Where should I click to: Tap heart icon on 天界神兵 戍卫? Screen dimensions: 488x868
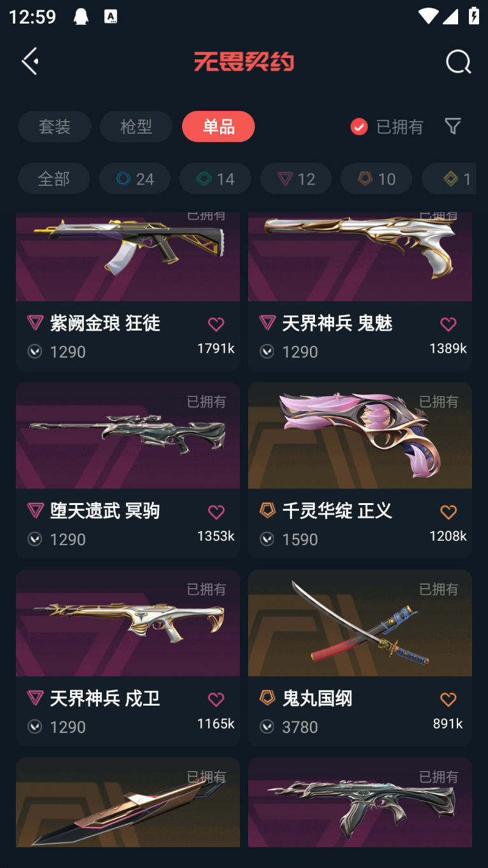pyautogui.click(x=216, y=699)
